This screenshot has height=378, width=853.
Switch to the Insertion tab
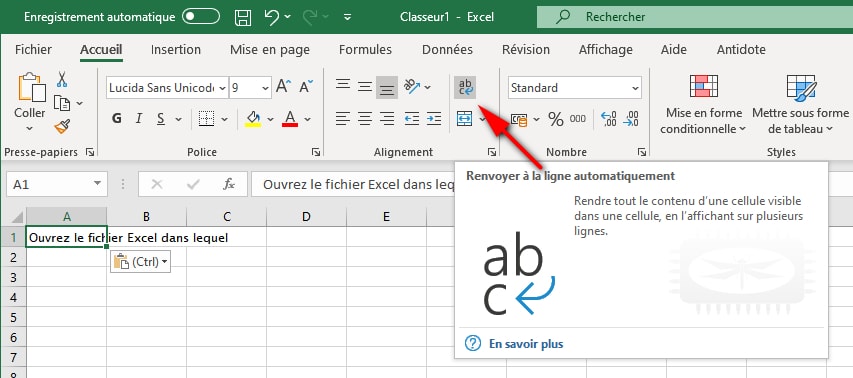[x=176, y=49]
